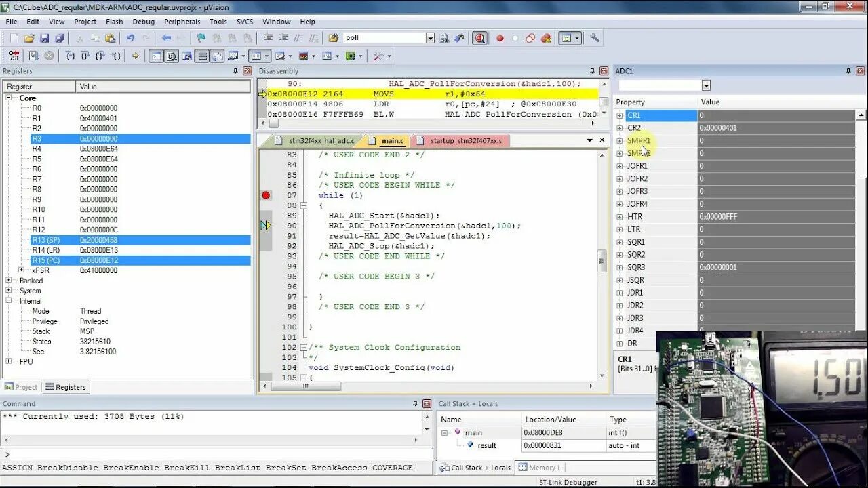868x488 pixels.
Task: Open the Peripherals menu
Action: pos(182,22)
